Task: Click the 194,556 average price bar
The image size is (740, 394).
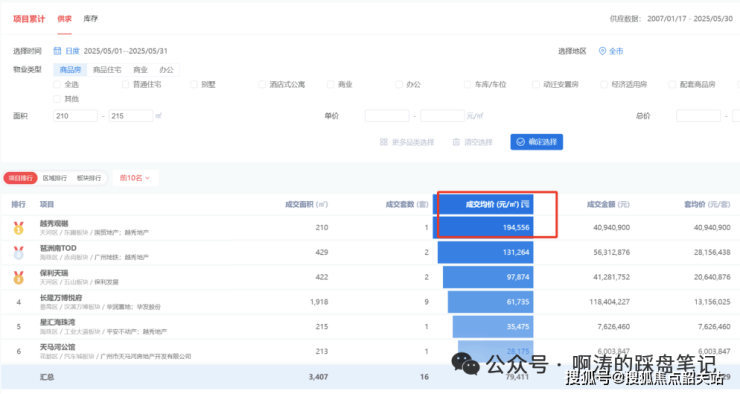Action: [483, 227]
